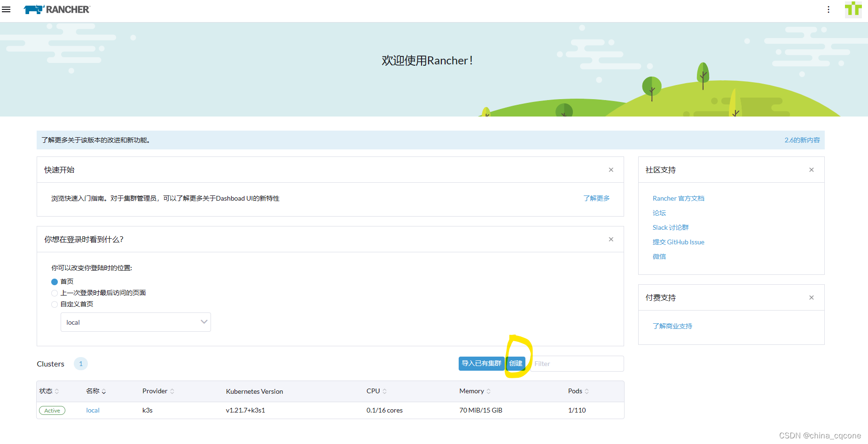Image resolution: width=868 pixels, height=444 pixels.
Task: Focus the cluster Filter input field
Action: [577, 364]
